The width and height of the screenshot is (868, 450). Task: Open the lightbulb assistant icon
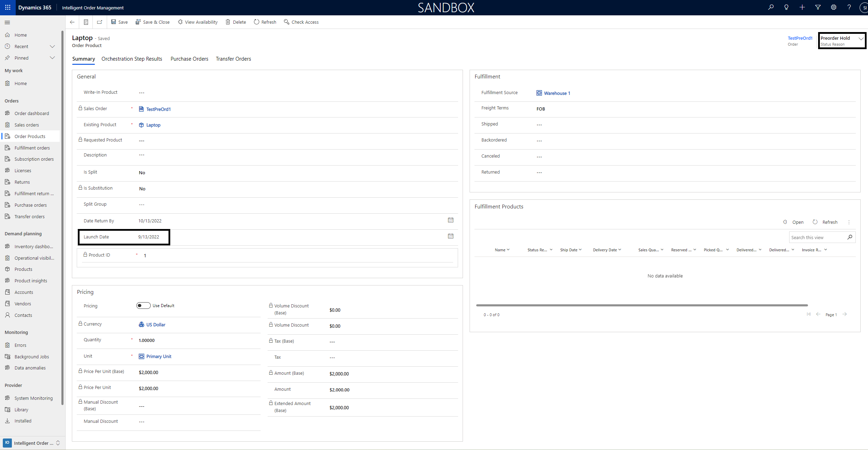(786, 7)
